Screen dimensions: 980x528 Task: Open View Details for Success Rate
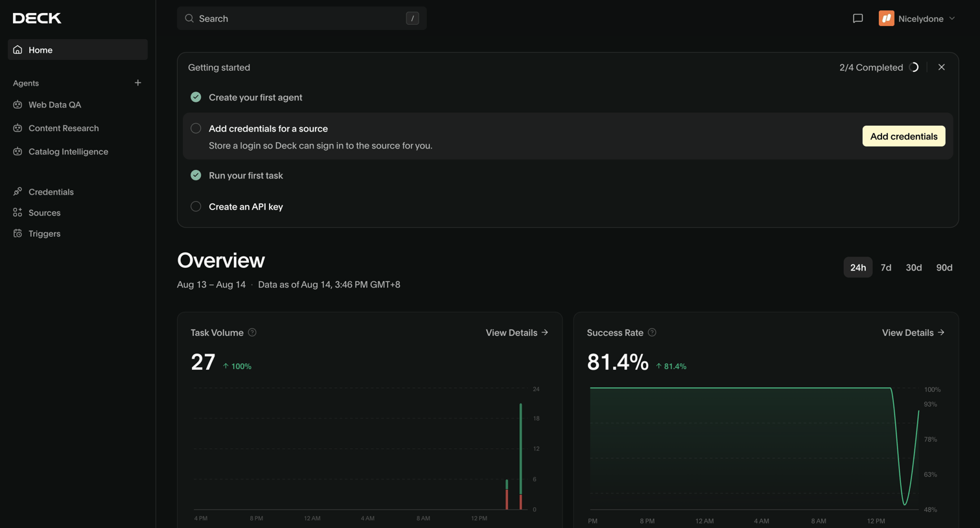coord(913,333)
